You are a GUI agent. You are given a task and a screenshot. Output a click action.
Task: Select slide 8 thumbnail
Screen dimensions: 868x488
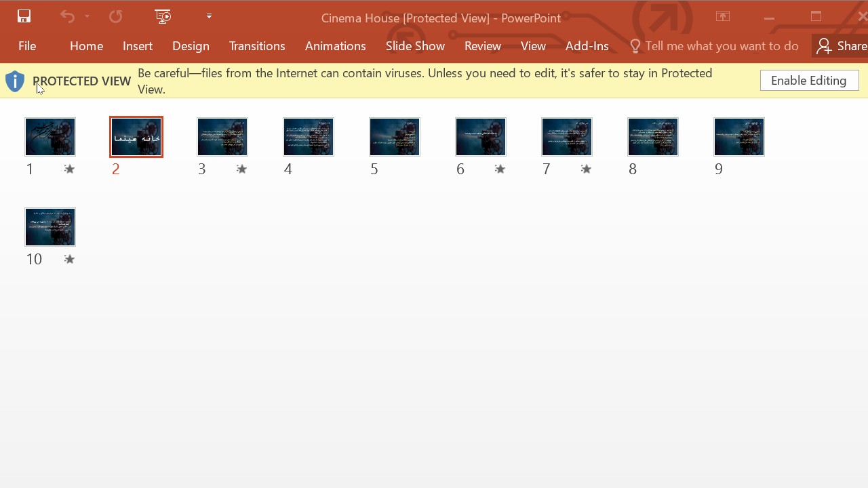653,137
